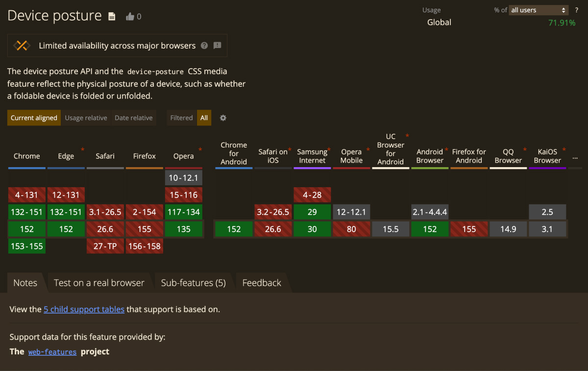Screen dimensions: 588x371
Task: Click the Edge column header
Action: pos(66,156)
